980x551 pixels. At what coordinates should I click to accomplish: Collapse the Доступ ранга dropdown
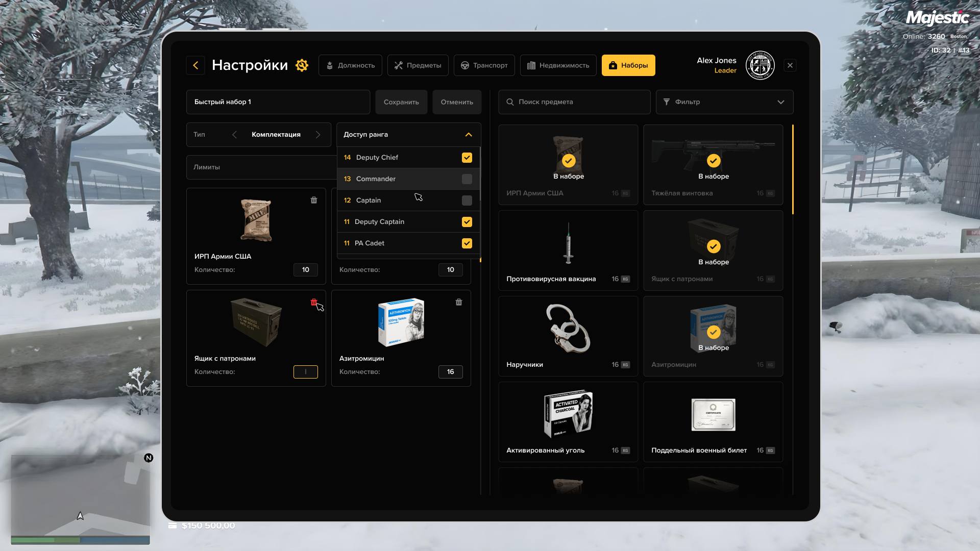(469, 135)
